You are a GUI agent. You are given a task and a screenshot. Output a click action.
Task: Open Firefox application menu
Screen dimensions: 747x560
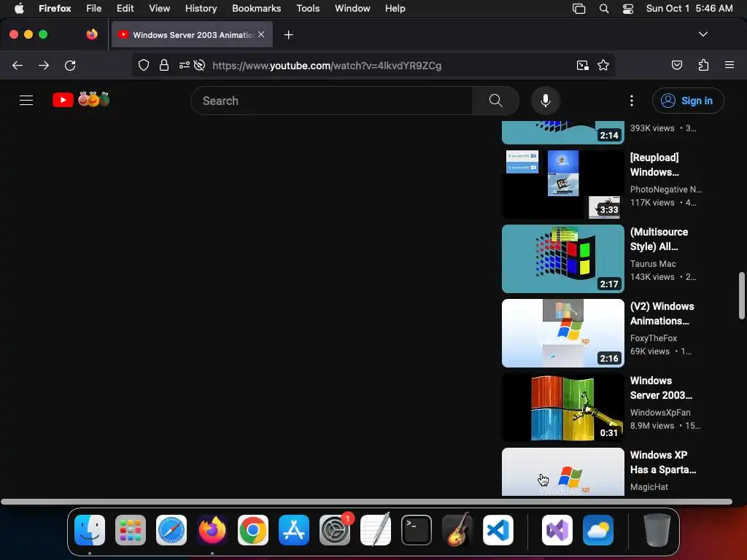coord(729,65)
